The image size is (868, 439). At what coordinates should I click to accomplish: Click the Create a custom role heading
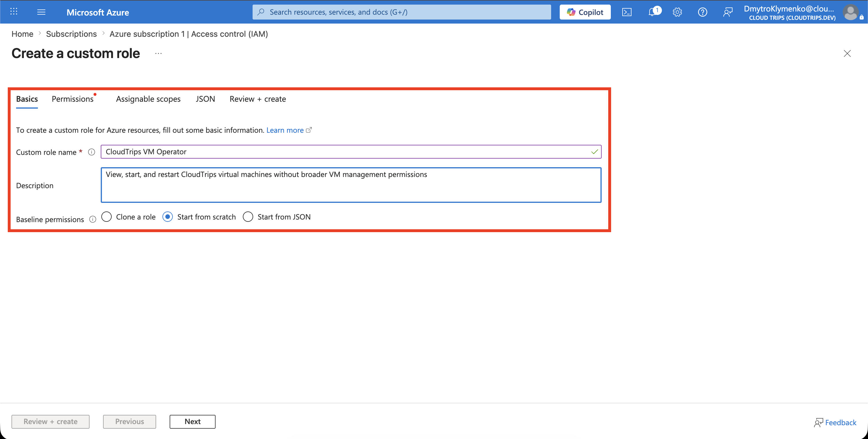[x=75, y=53]
